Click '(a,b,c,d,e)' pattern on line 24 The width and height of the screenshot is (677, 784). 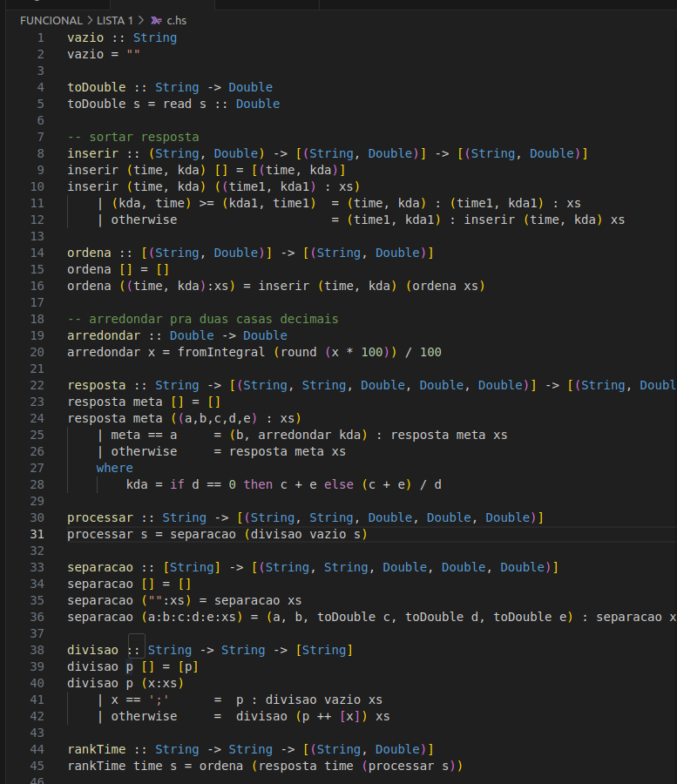click(218, 418)
